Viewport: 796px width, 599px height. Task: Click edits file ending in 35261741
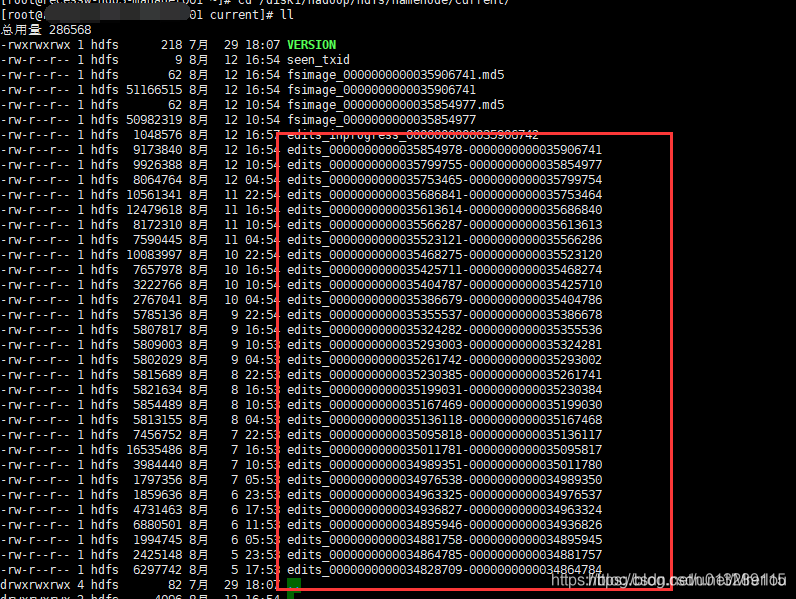444,375
